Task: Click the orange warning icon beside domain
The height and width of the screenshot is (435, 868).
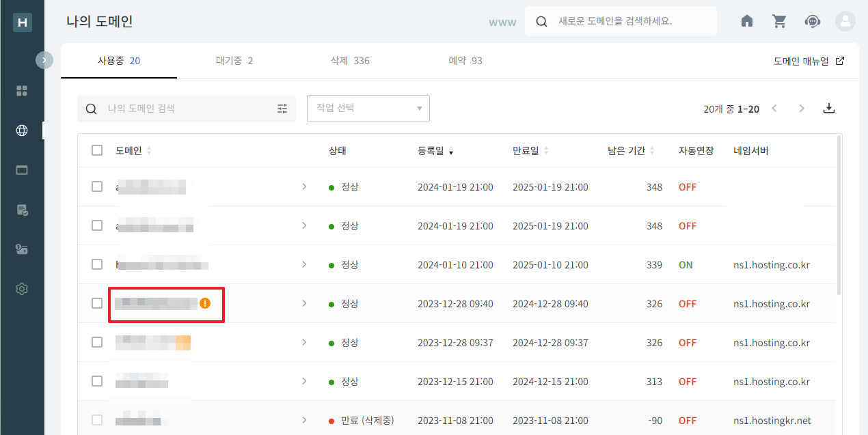Action: (205, 303)
